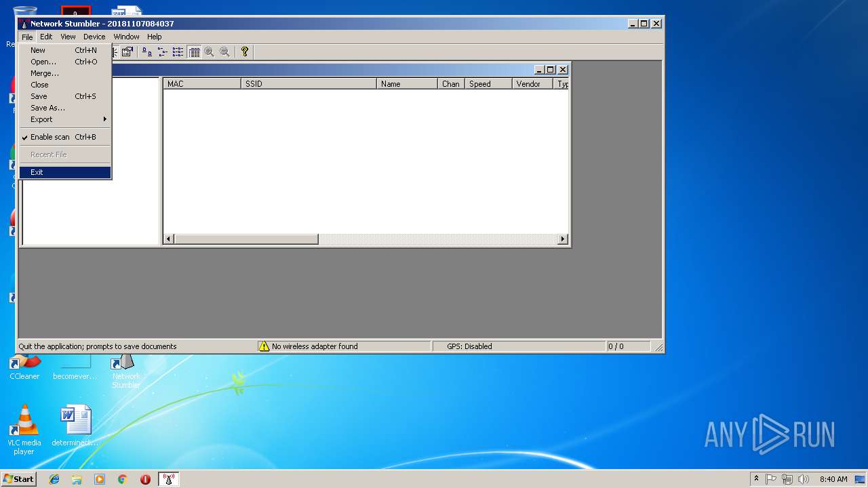Click the Start button
The width and height of the screenshot is (868, 488).
point(19,479)
